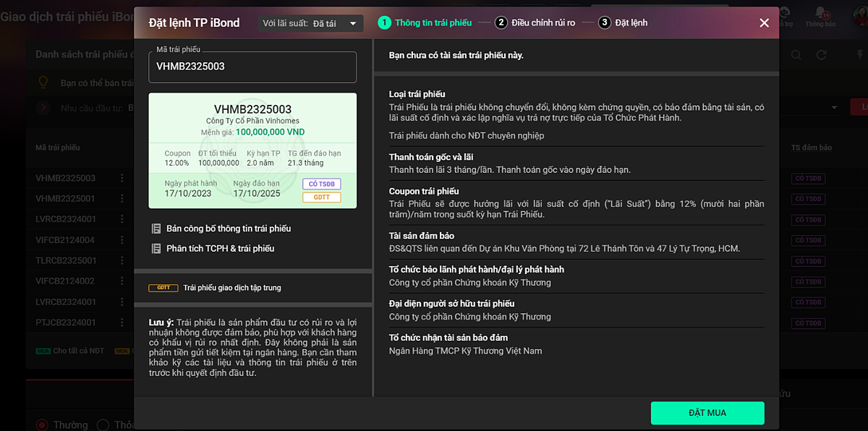Go to step 2 Điều chỉnh rủi ro
The width and height of the screenshot is (868, 431).
tap(535, 22)
